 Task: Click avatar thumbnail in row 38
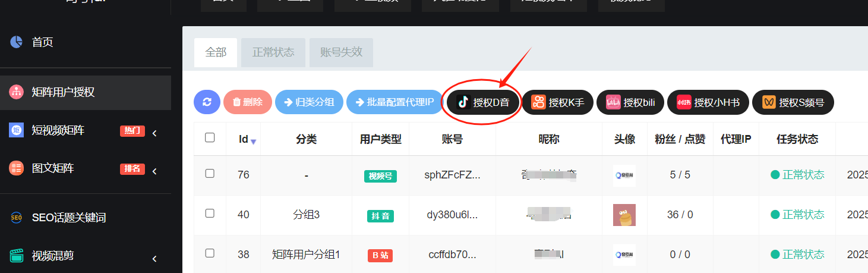tap(624, 255)
